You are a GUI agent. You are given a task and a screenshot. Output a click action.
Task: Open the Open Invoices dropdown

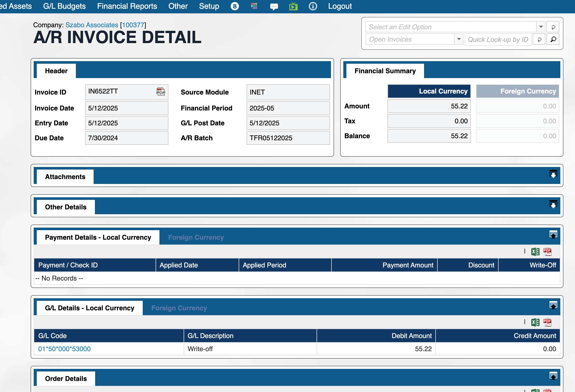coord(459,39)
